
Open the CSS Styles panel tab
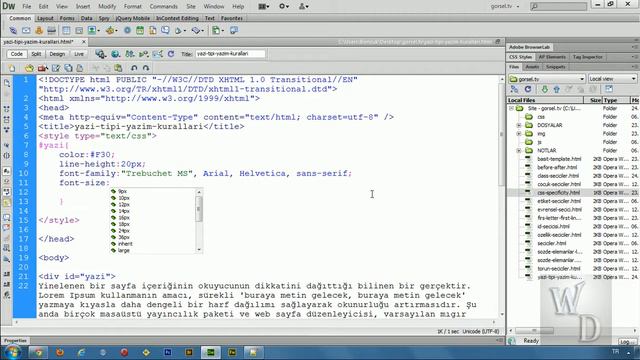(520, 57)
